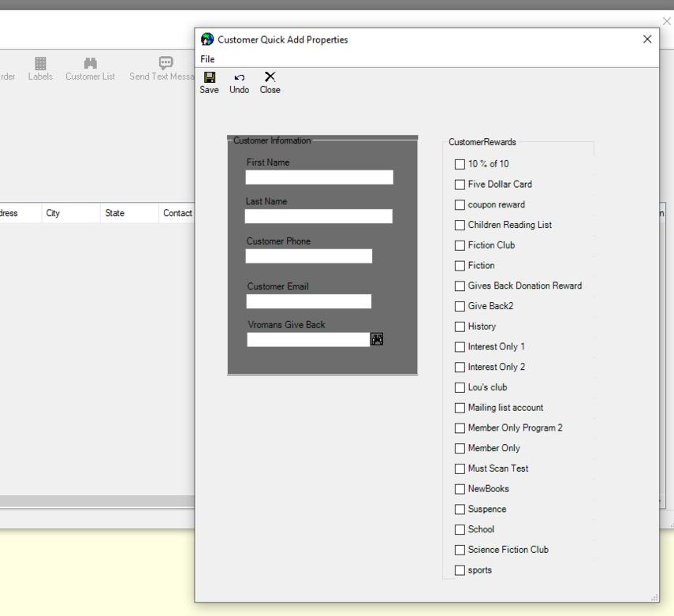Check Interest Only 1
Viewport: 674px width, 616px height.
[x=460, y=347]
